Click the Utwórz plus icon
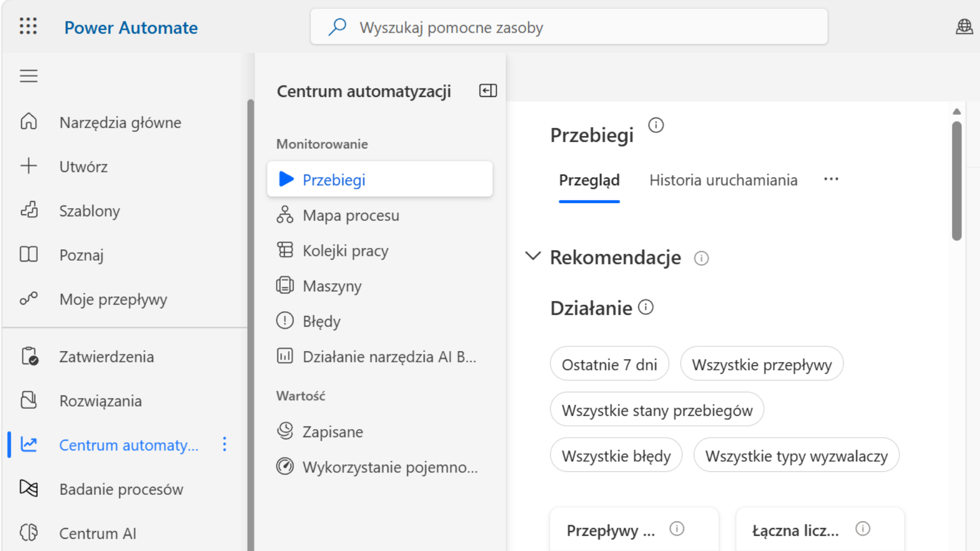This screenshot has width=980, height=551. pyautogui.click(x=29, y=166)
